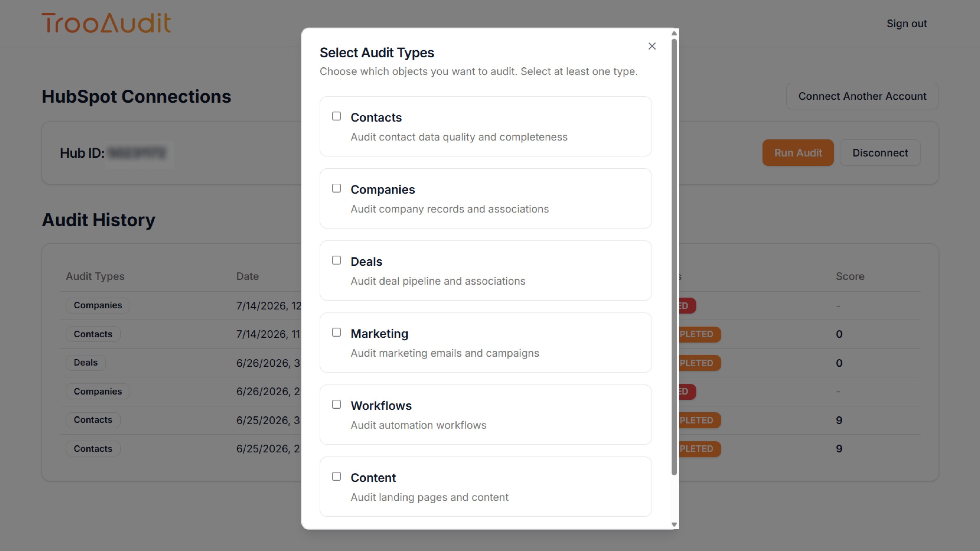Select the Workflows checkbox
Viewport: 980px width, 551px height.
point(336,404)
